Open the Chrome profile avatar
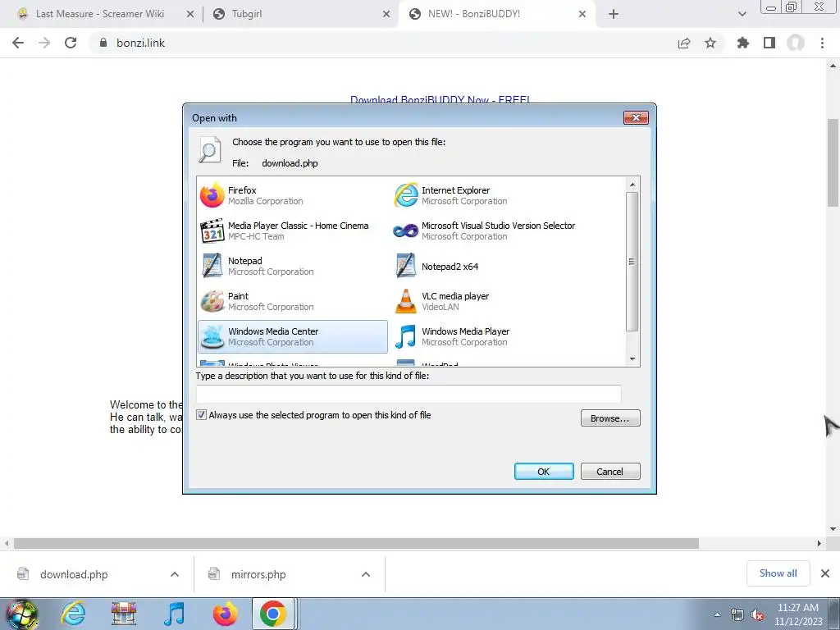Screen dimensions: 840x630 796,43
